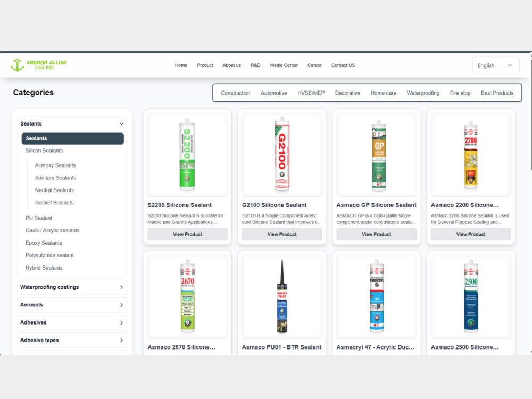This screenshot has height=399, width=532.
Task: View Product for Asmaco GP Silicone Sealant
Action: tap(377, 235)
